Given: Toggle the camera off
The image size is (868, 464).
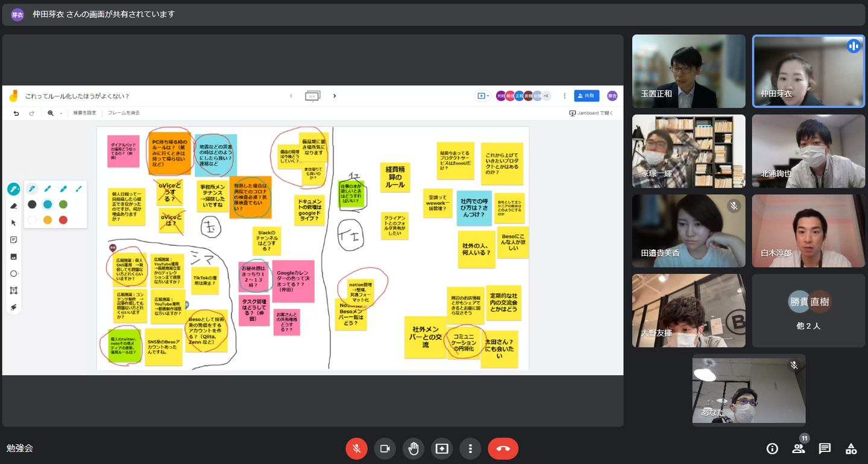Looking at the screenshot, I should pyautogui.click(x=385, y=448).
